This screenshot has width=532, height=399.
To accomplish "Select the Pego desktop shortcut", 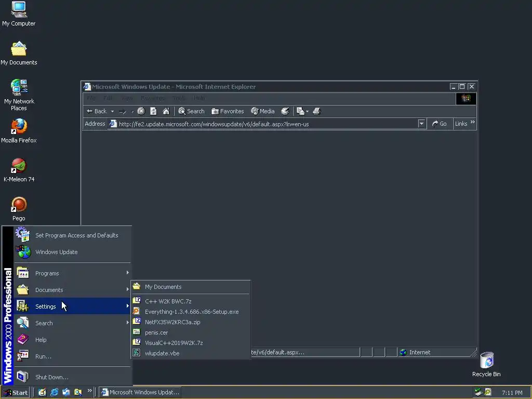I will 19,209.
